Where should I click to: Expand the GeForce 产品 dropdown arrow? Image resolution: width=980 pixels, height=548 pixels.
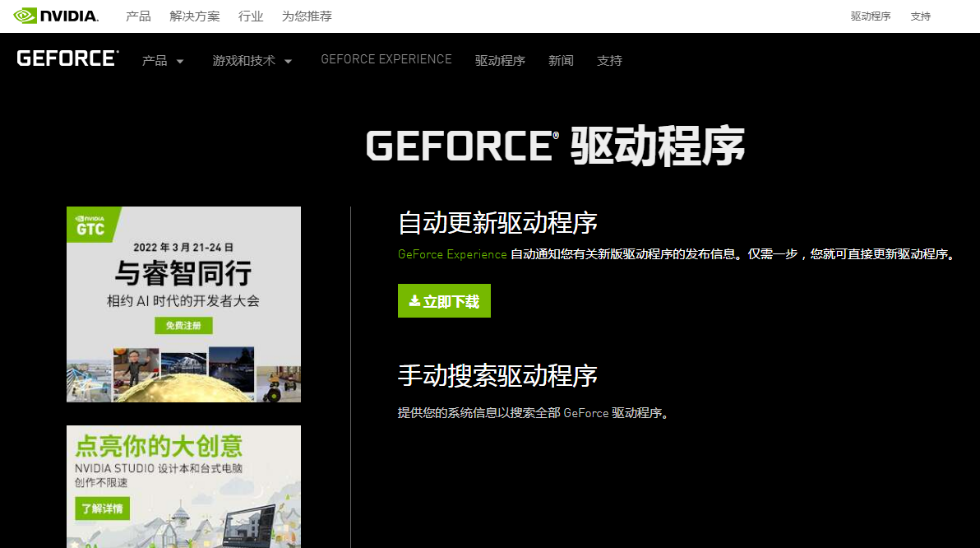(180, 62)
